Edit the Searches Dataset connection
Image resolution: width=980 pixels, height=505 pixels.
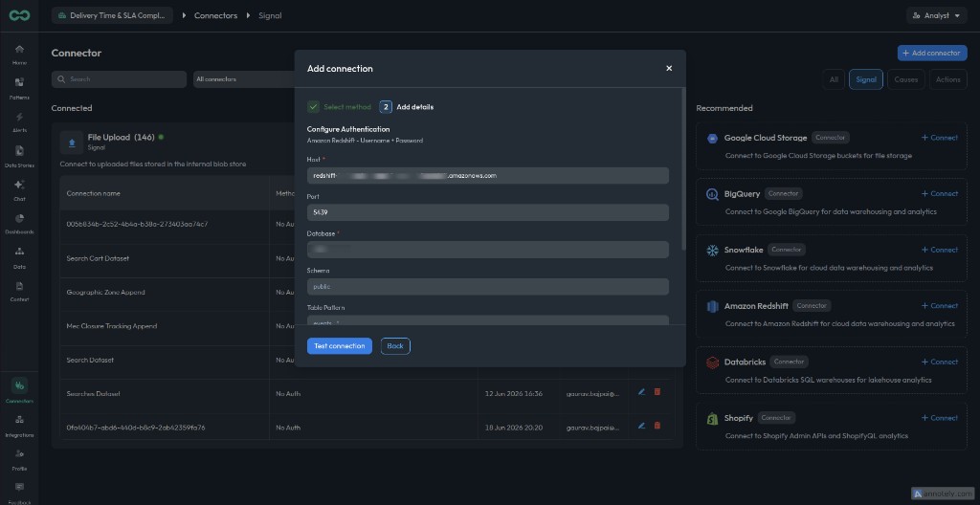(641, 392)
